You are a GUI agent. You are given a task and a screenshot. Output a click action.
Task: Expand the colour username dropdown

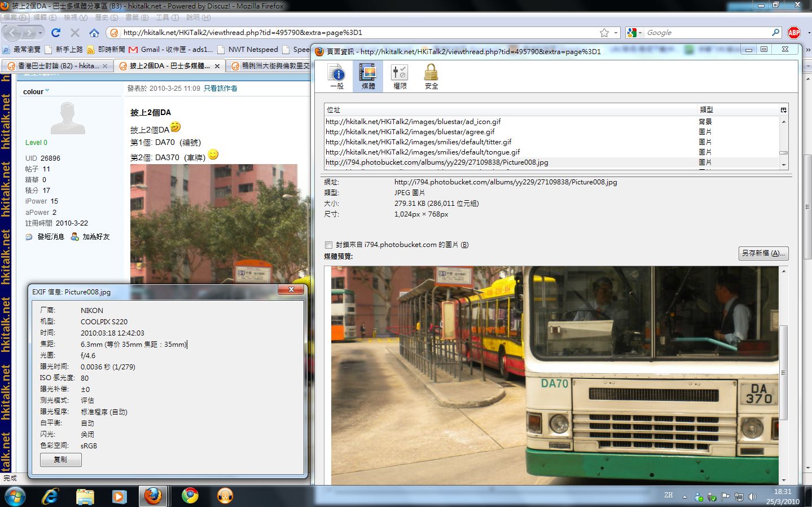(47, 90)
